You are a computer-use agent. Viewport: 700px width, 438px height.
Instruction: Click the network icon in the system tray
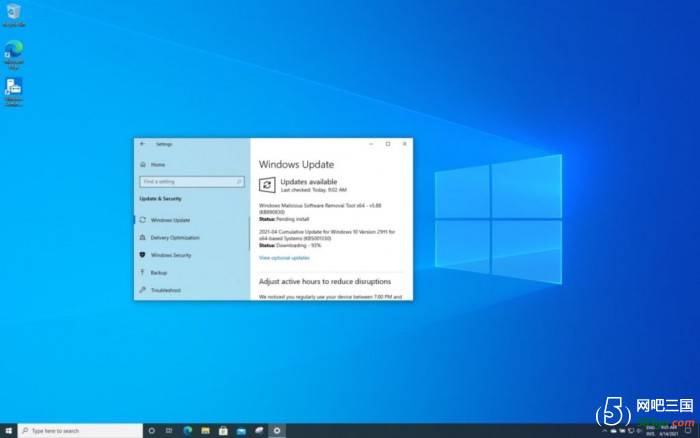631,431
